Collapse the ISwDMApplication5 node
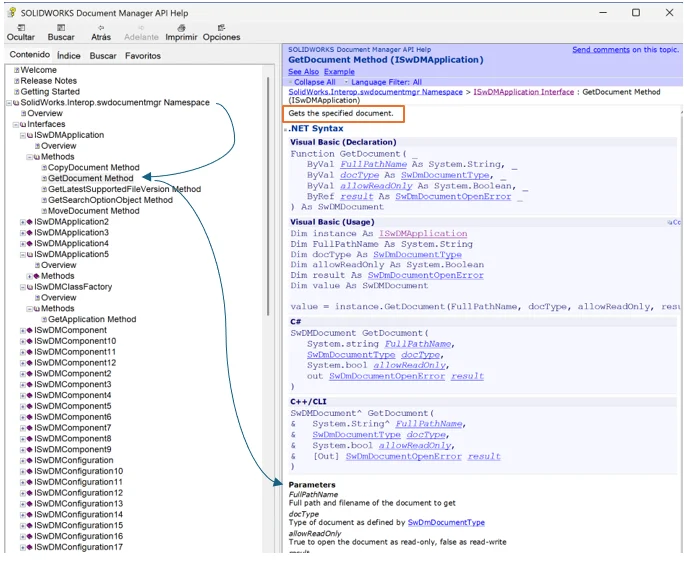Viewport: 684px width, 567px height. point(23,254)
